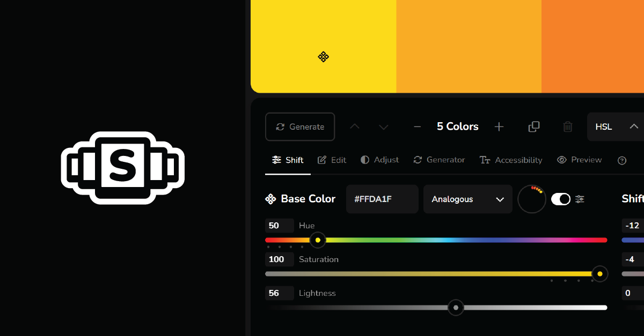Switch to the Edit tab
This screenshot has width=644, height=336.
point(332,160)
